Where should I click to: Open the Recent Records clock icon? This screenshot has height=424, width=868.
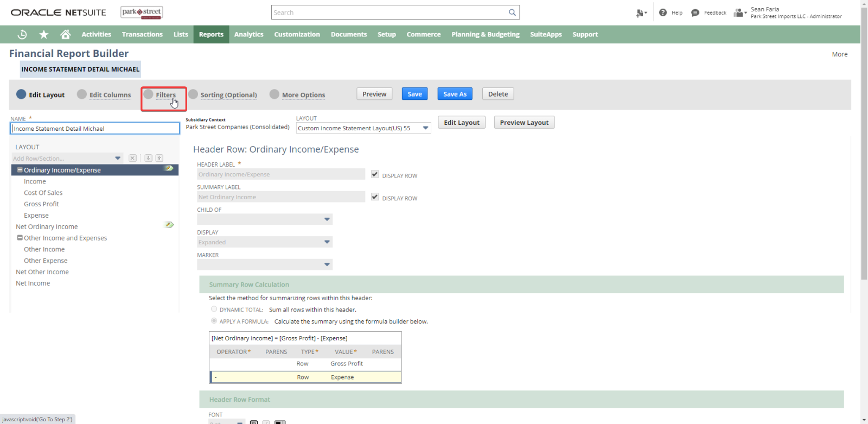point(22,34)
